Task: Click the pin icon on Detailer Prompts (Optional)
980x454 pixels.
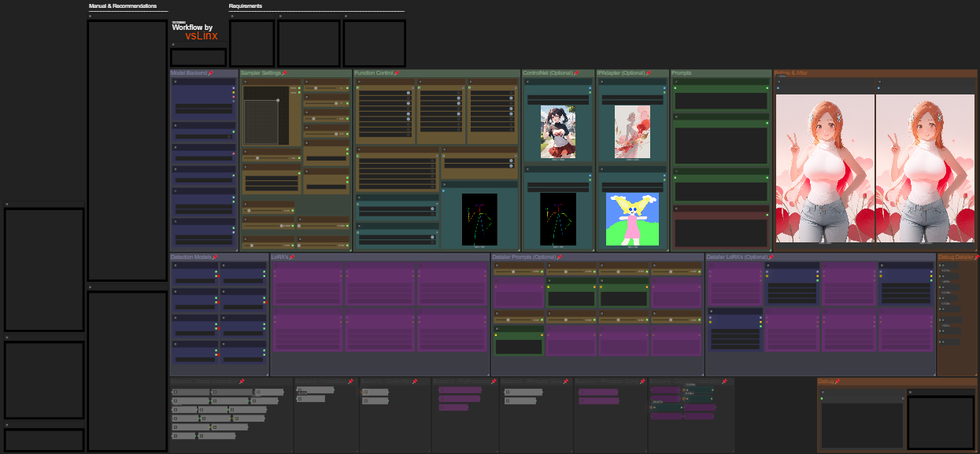Action: coord(560,257)
